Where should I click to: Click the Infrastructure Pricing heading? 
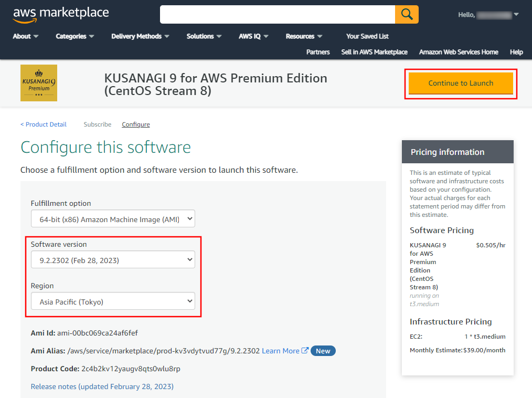[x=451, y=321]
